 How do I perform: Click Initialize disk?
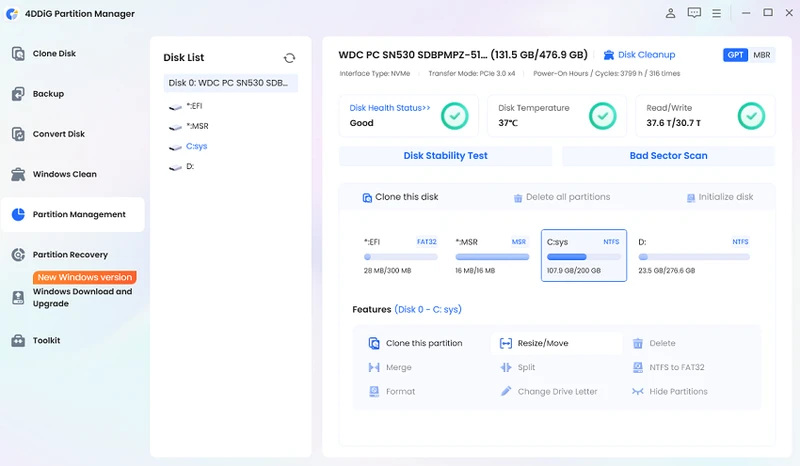click(x=720, y=197)
